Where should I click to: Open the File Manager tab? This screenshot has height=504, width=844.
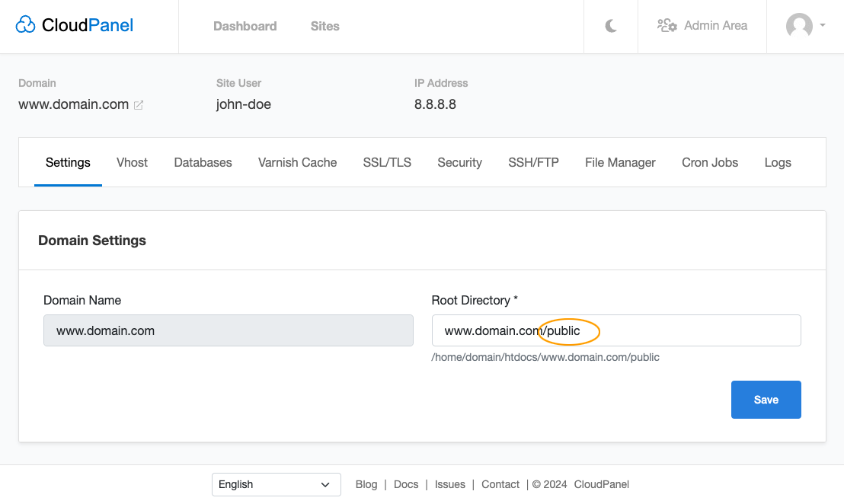619,162
